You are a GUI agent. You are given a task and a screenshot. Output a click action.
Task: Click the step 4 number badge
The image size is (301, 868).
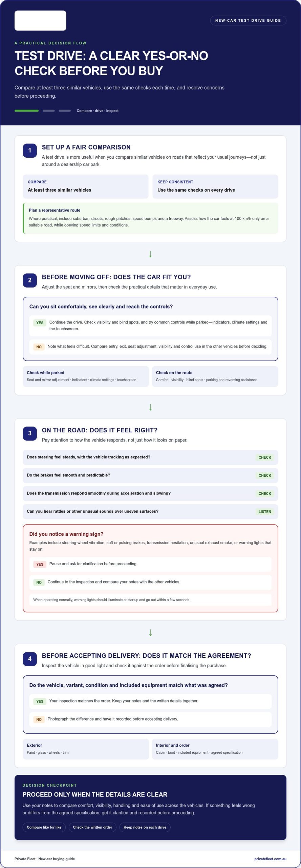[30, 659]
